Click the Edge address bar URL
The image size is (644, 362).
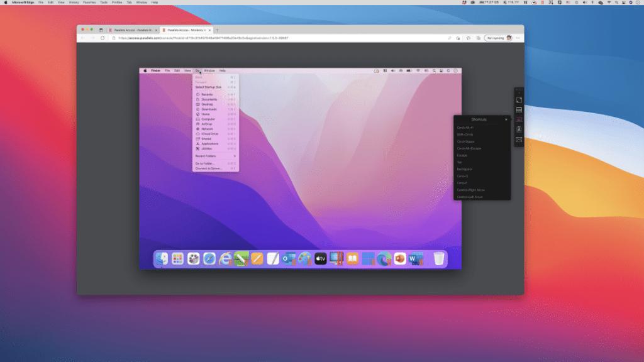click(x=203, y=38)
